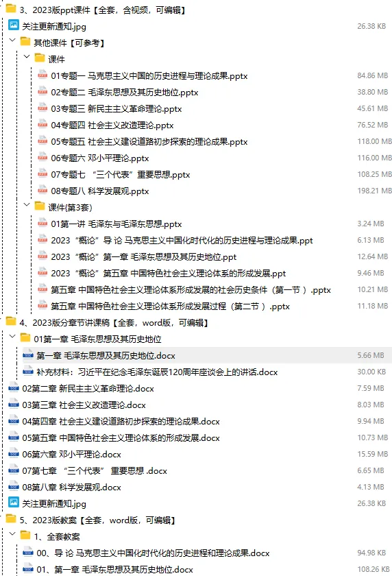Select folder 4、2023版分章节讲课稿
Image resolution: width=392 pixels, height=576 pixels.
tap(114, 322)
